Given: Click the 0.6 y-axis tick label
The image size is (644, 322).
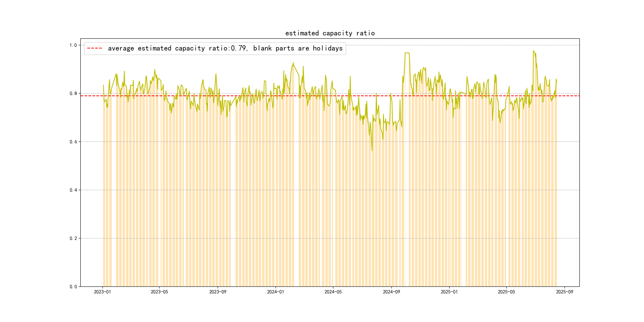Looking at the screenshot, I should click(73, 142).
